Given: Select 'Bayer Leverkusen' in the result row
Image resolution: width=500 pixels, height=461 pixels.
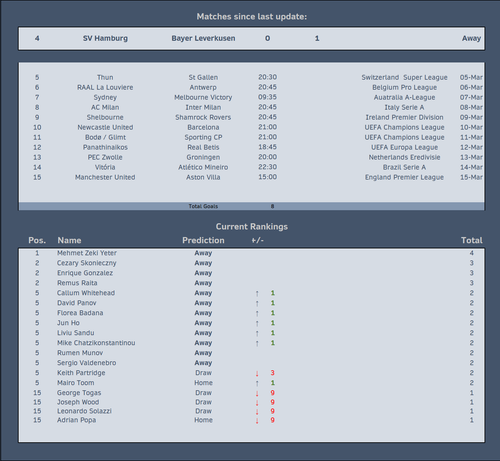Looking at the screenshot, I should (x=203, y=38).
